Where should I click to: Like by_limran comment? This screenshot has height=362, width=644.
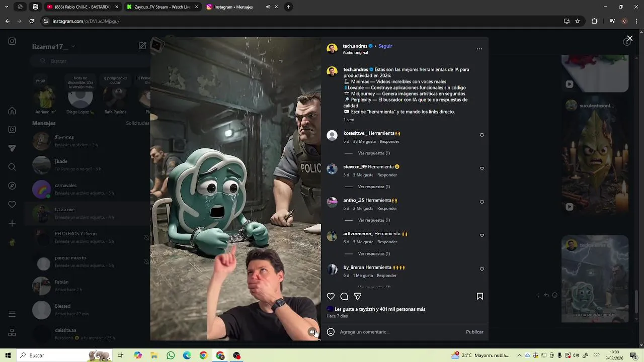482,269
